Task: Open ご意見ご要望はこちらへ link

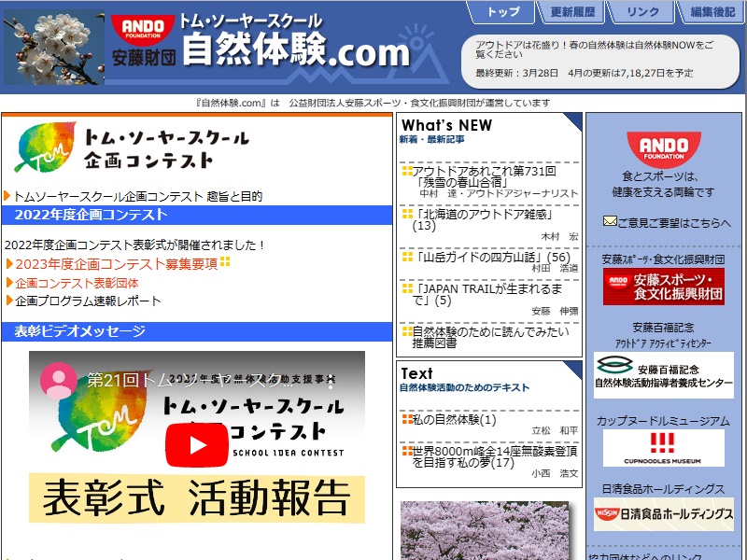Action: 674,223
